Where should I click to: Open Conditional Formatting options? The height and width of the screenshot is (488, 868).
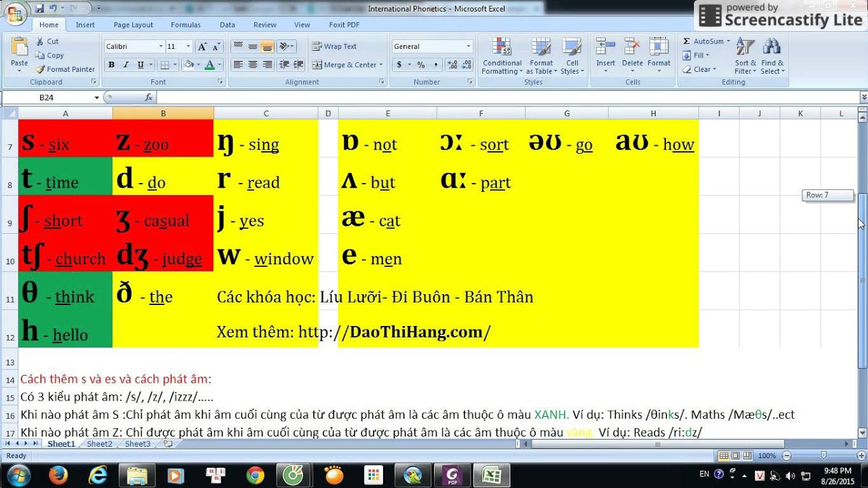click(x=502, y=57)
